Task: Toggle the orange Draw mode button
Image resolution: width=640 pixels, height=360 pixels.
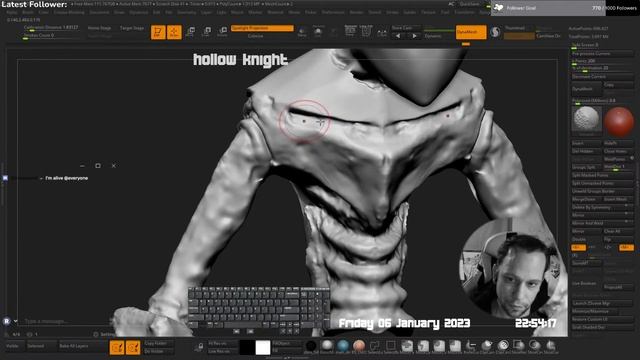Action: pos(174,32)
